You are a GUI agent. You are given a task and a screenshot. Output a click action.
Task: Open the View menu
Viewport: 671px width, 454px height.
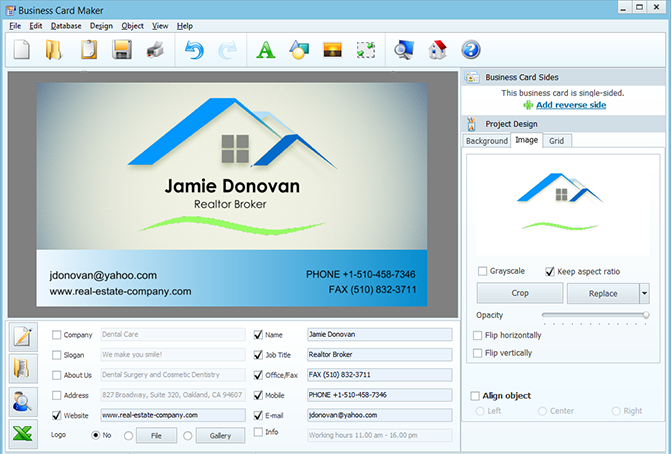pos(160,26)
